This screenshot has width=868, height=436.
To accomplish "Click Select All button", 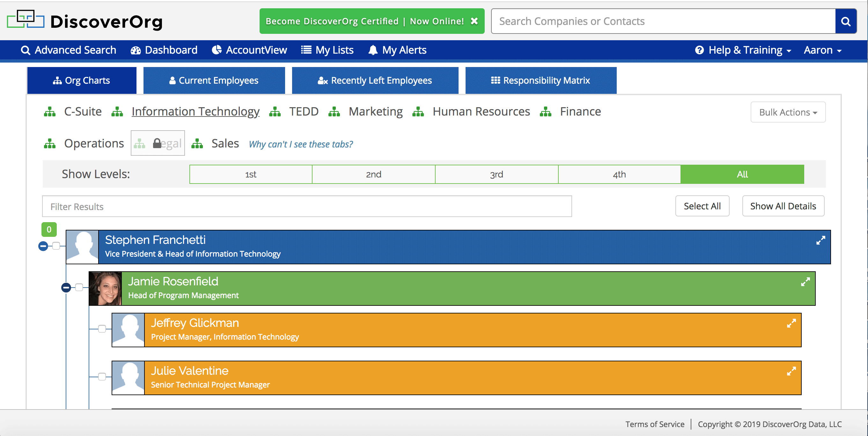I will pos(702,206).
